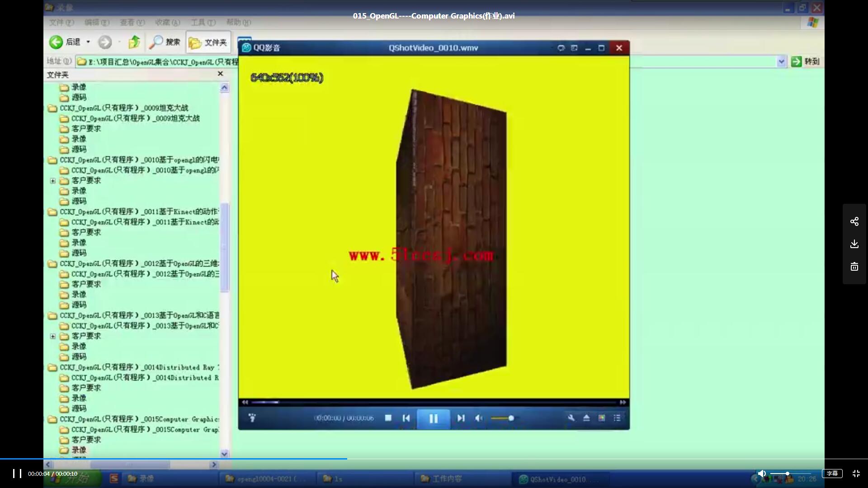Stop playback in QQ影音 player
868x488 pixels.
click(388, 418)
